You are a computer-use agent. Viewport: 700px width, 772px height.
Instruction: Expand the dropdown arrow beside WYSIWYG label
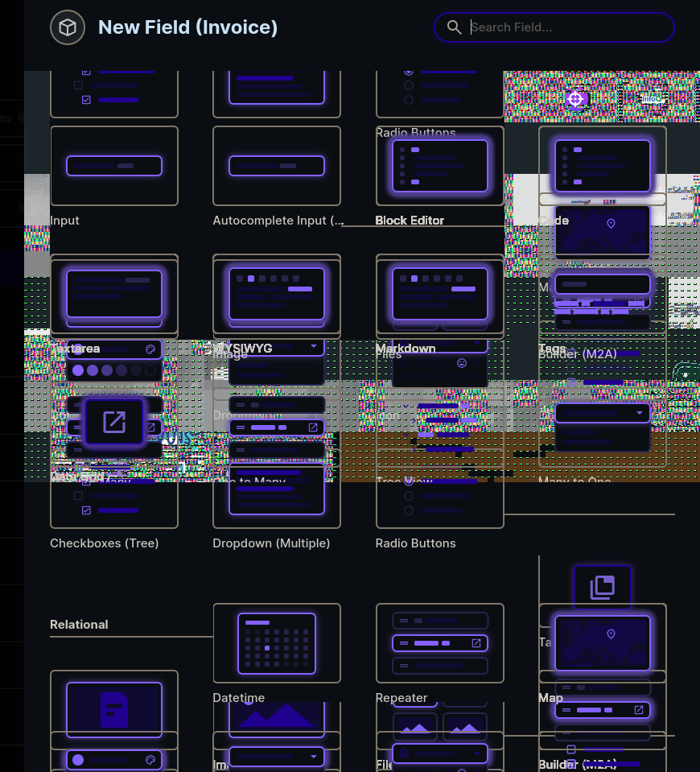click(x=314, y=346)
